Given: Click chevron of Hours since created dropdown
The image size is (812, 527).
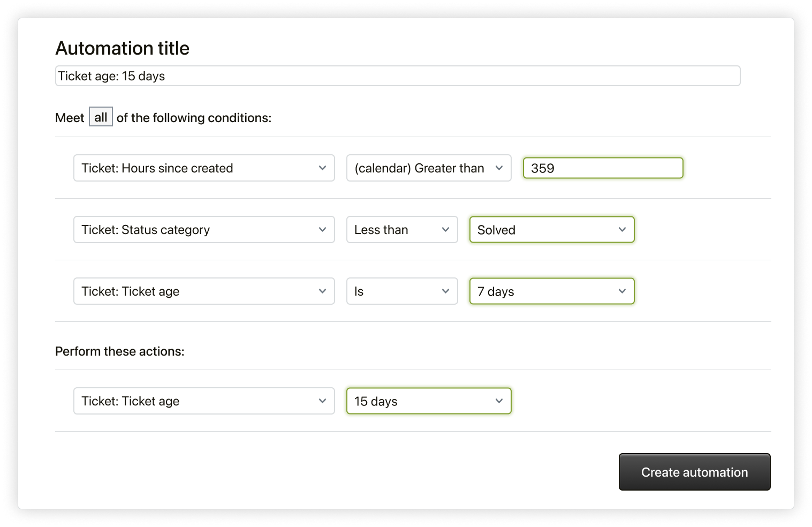Looking at the screenshot, I should pos(322,168).
